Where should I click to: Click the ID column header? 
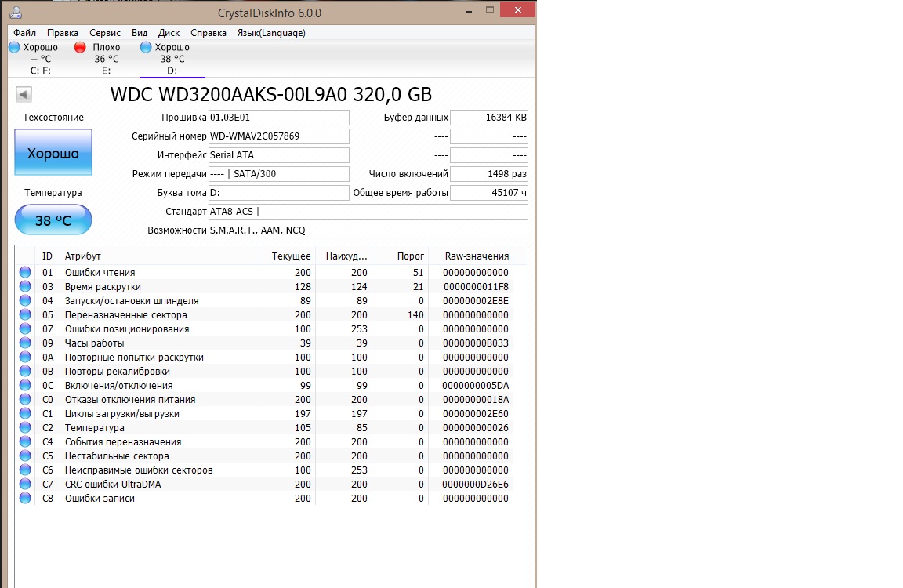pyautogui.click(x=47, y=256)
